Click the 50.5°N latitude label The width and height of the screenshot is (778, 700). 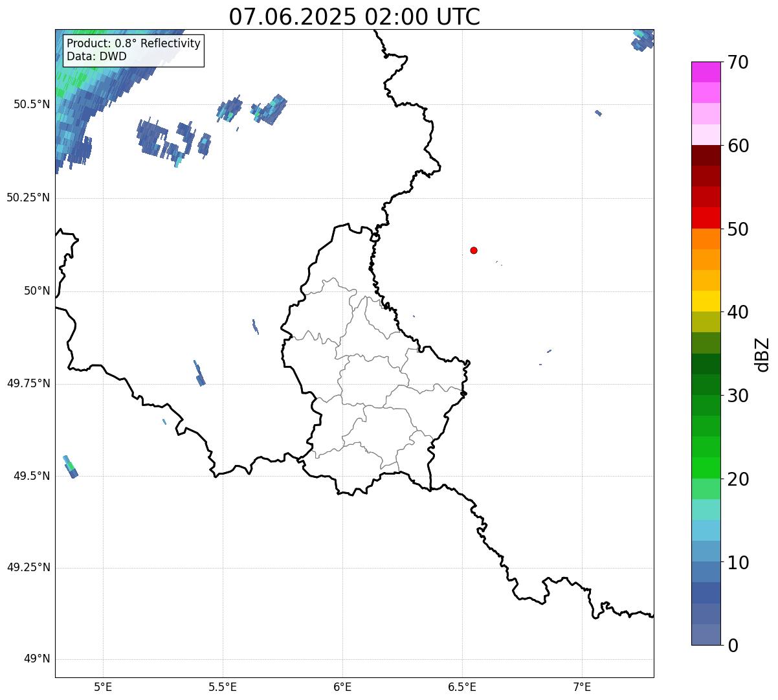click(31, 104)
